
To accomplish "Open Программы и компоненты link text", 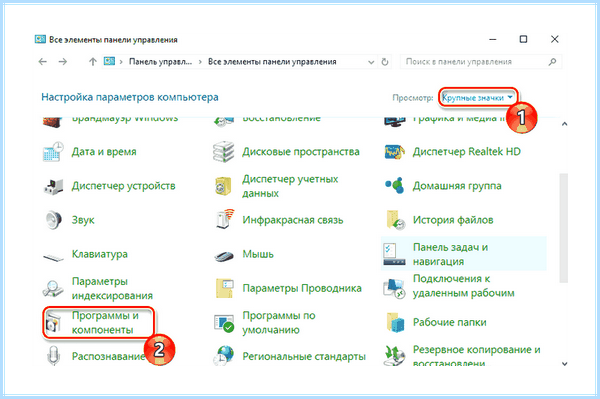I will 105,322.
